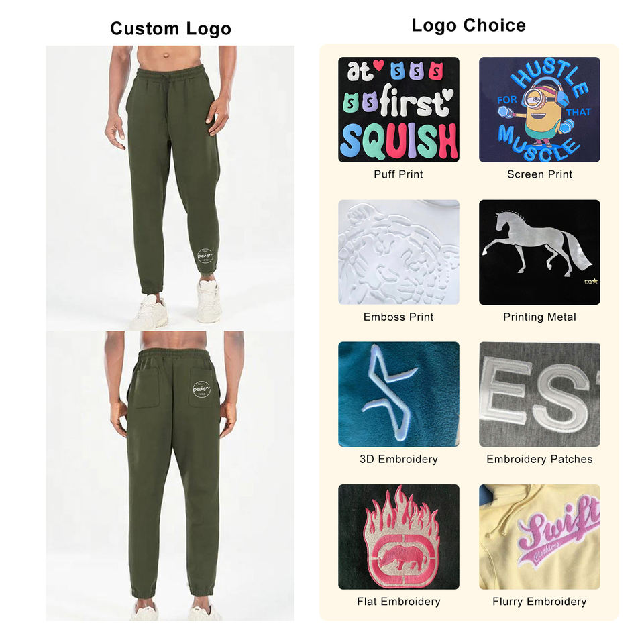The width and height of the screenshot is (644, 644).
Task: Click the design logo on back pocket
Action: [202, 389]
